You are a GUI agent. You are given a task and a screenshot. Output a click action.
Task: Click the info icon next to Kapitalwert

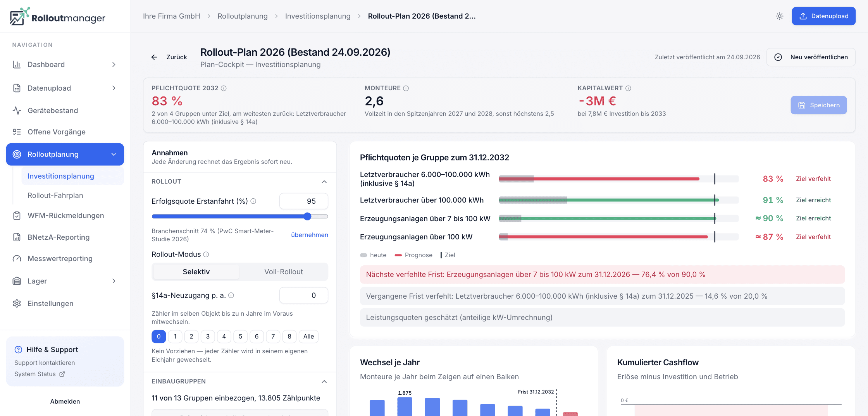[628, 88]
